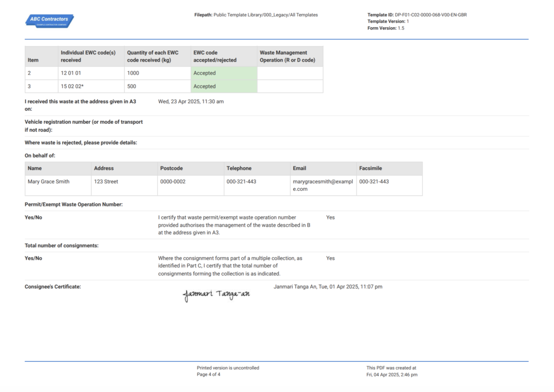Viewport: 554px width, 392px height.
Task: Click the ABC Contractors logo
Action: tap(49, 20)
